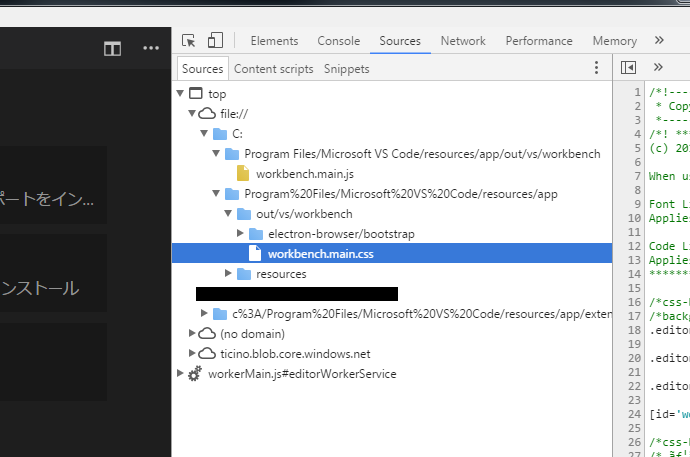Image resolution: width=690 pixels, height=457 pixels.
Task: Show more editor tabs chevron
Action: (658, 67)
